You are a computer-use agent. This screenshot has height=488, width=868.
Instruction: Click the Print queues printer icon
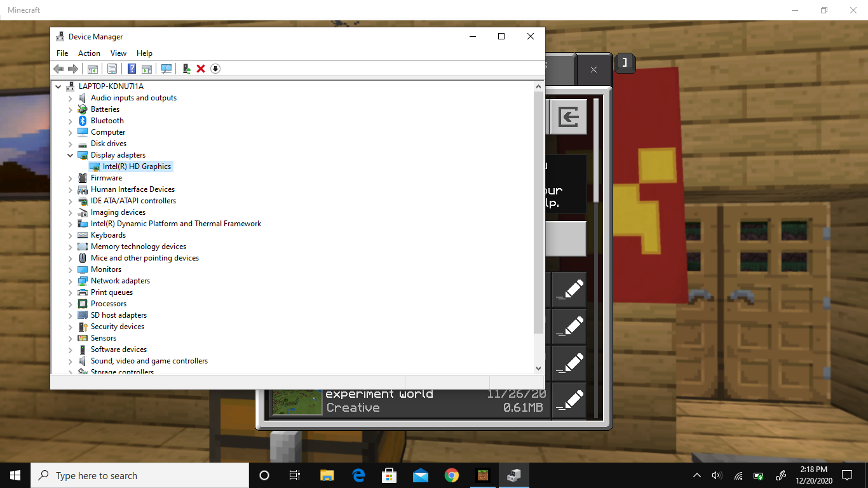(x=83, y=292)
